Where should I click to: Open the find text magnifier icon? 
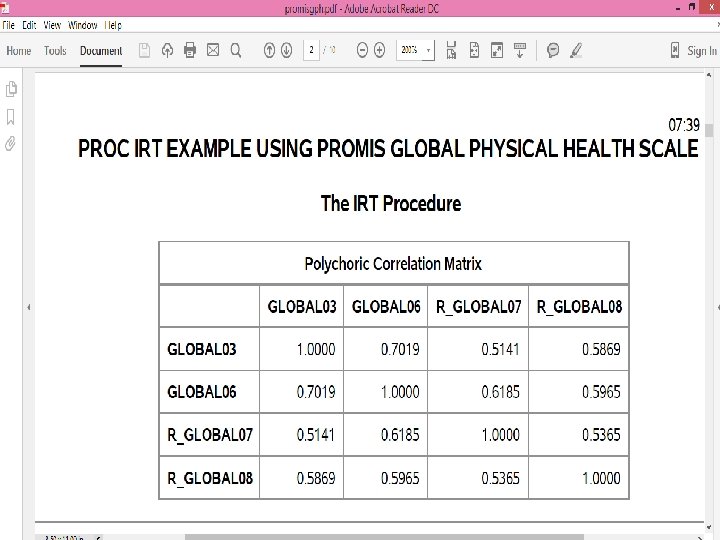236,50
